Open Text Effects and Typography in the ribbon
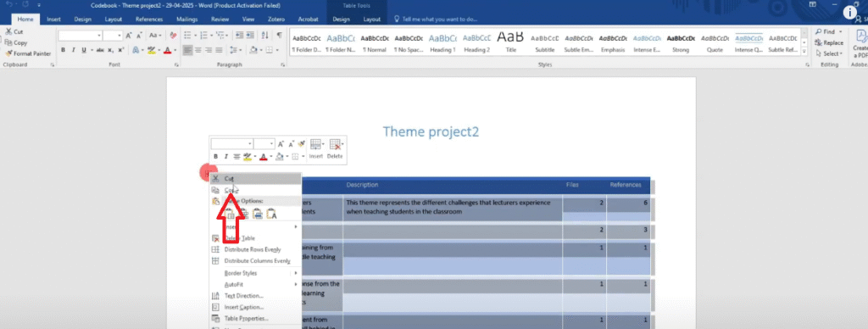868x329 pixels. [x=136, y=50]
